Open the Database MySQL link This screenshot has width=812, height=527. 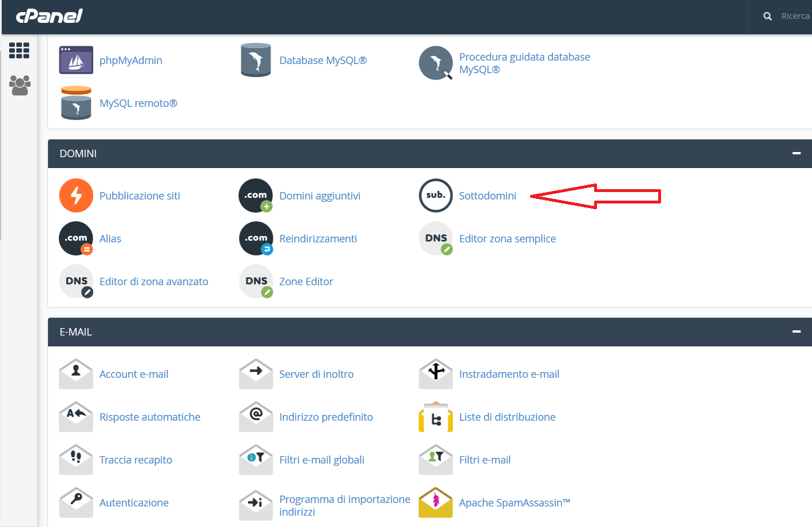pyautogui.click(x=323, y=60)
